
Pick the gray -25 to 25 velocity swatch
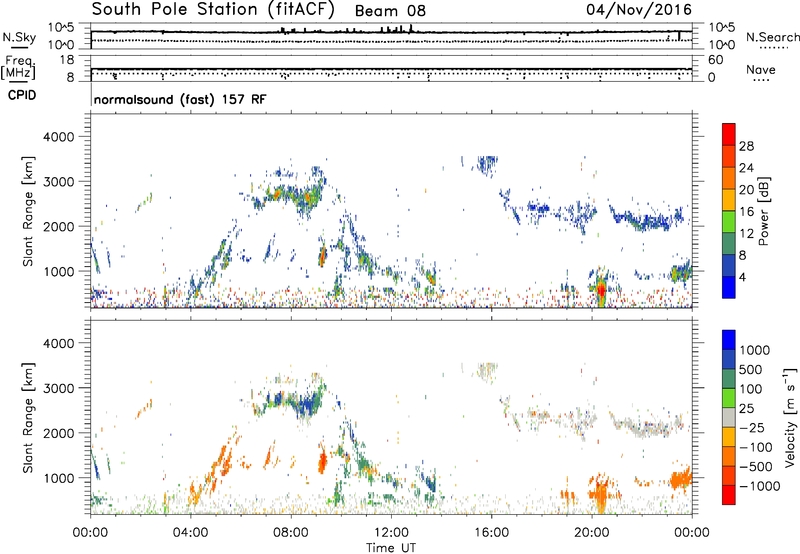(729, 418)
